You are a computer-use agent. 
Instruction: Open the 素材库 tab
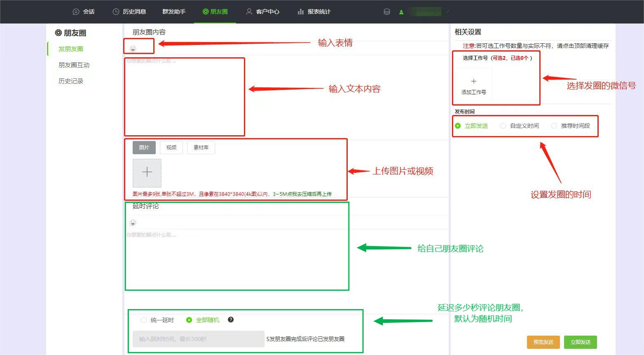tap(201, 147)
